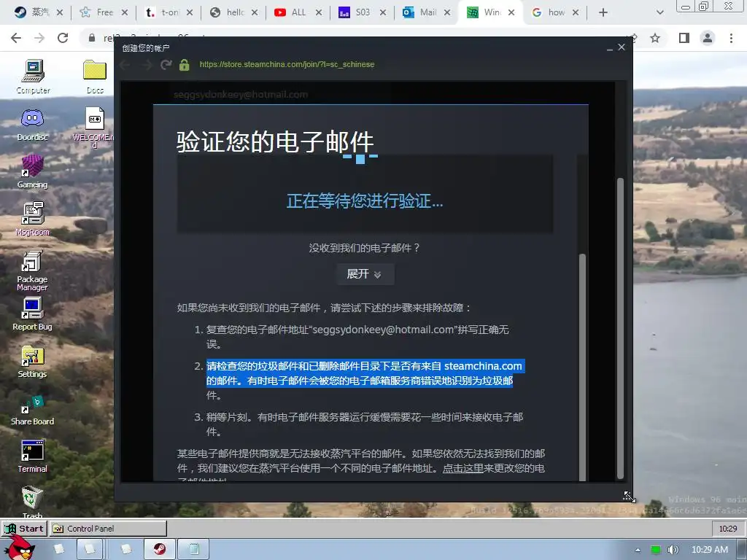Viewport: 747px width, 560px height.
Task: Open Chrome's side panel icon
Action: (x=684, y=38)
